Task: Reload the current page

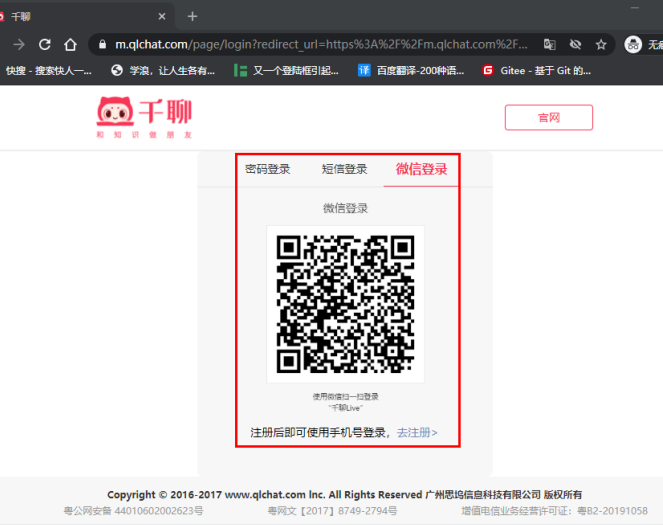Action: pos(45,44)
